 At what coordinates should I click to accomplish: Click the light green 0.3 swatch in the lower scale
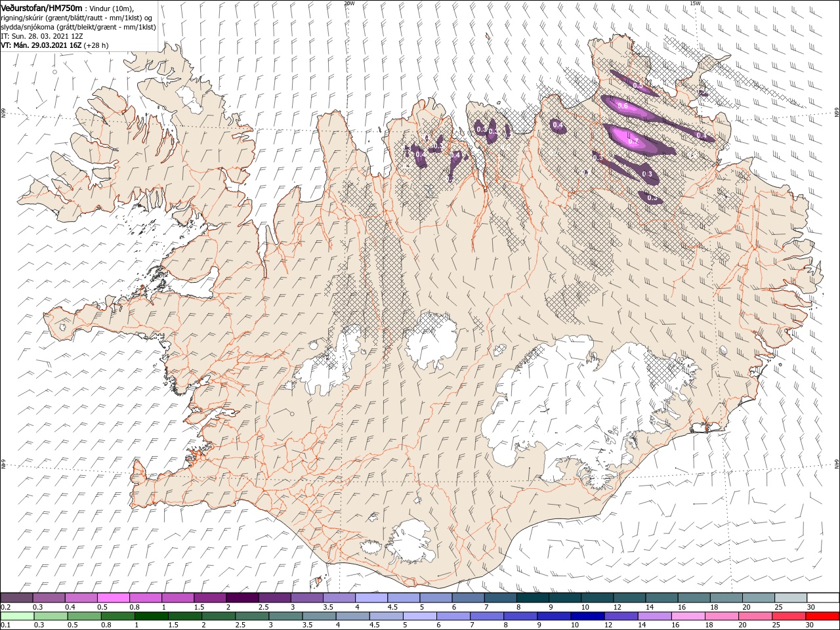coord(51,616)
